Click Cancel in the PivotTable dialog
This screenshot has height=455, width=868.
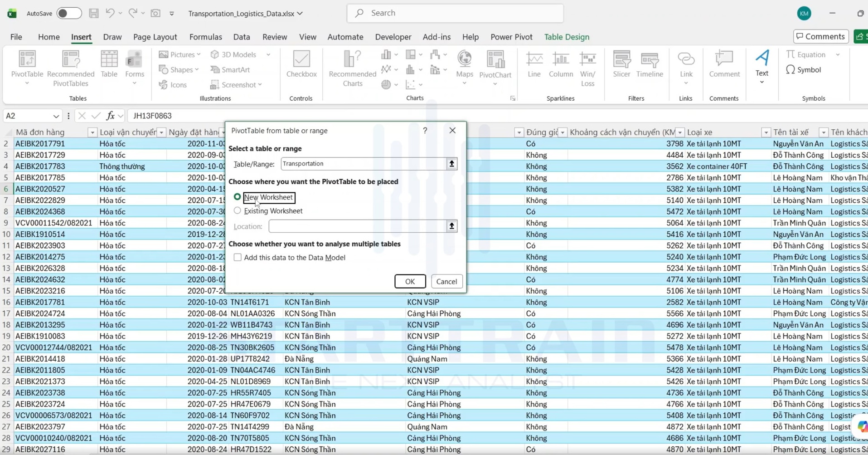click(446, 281)
